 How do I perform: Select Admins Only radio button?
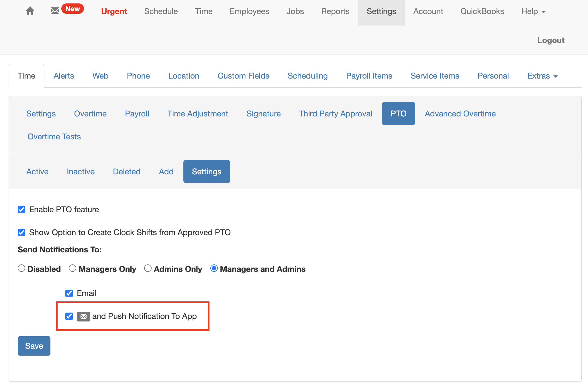[x=148, y=268]
